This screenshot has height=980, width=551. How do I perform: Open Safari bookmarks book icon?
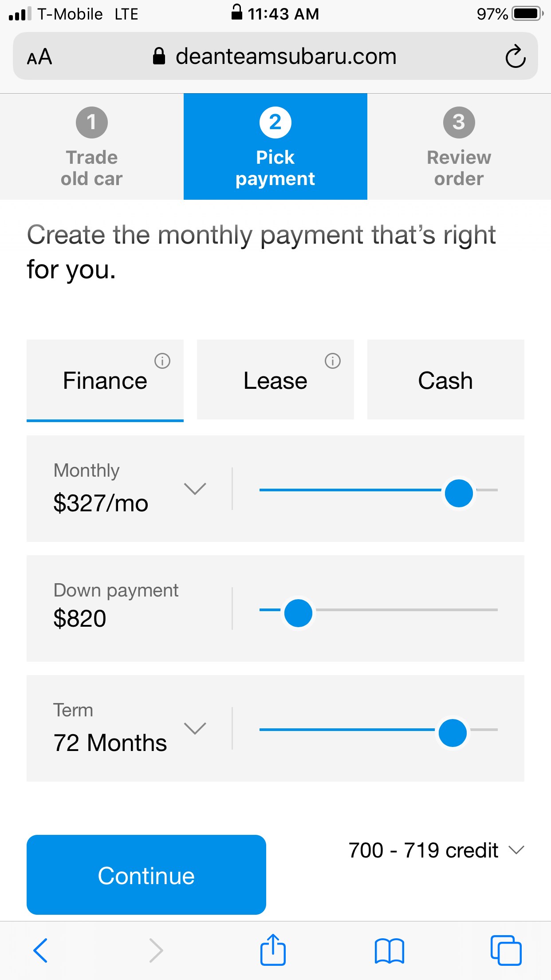[x=389, y=951]
